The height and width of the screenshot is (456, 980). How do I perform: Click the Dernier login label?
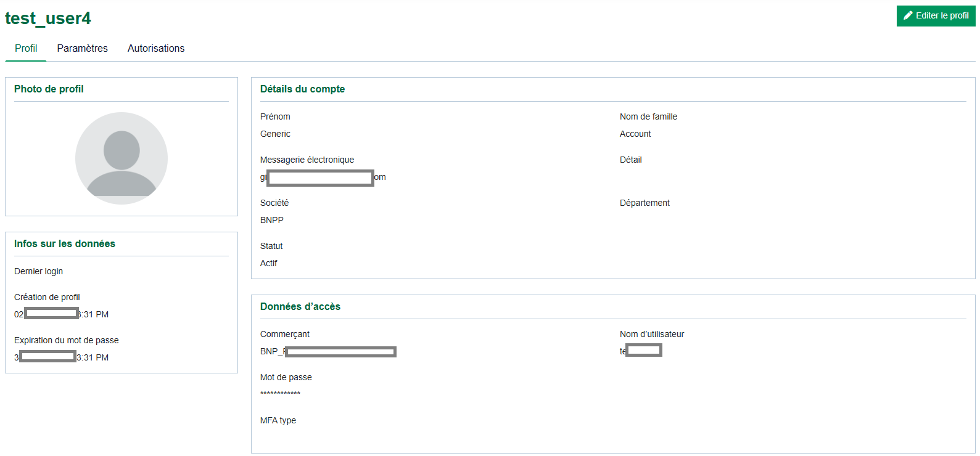pos(38,271)
